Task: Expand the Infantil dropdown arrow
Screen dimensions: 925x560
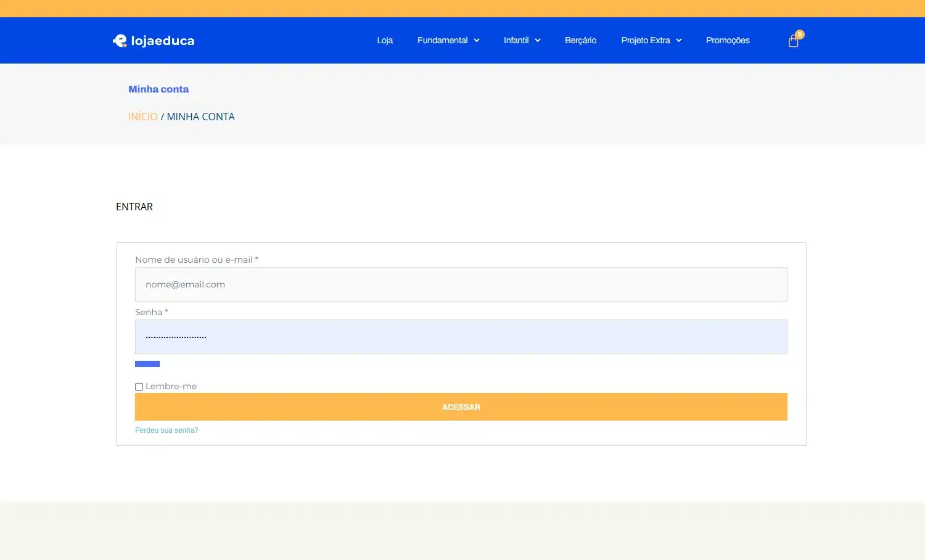Action: [x=538, y=41]
